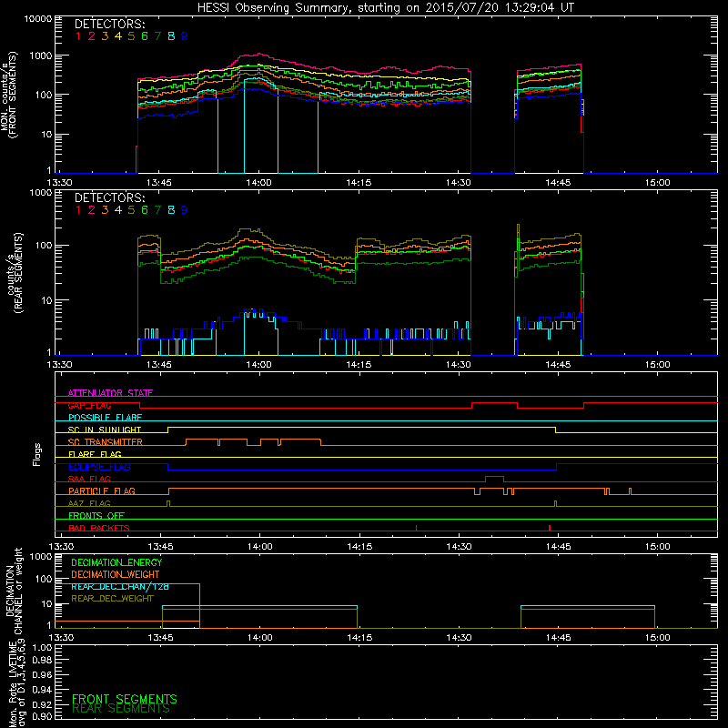The width and height of the screenshot is (728, 728).
Task: Select detector 8 in front segments legend
Action: (x=171, y=36)
